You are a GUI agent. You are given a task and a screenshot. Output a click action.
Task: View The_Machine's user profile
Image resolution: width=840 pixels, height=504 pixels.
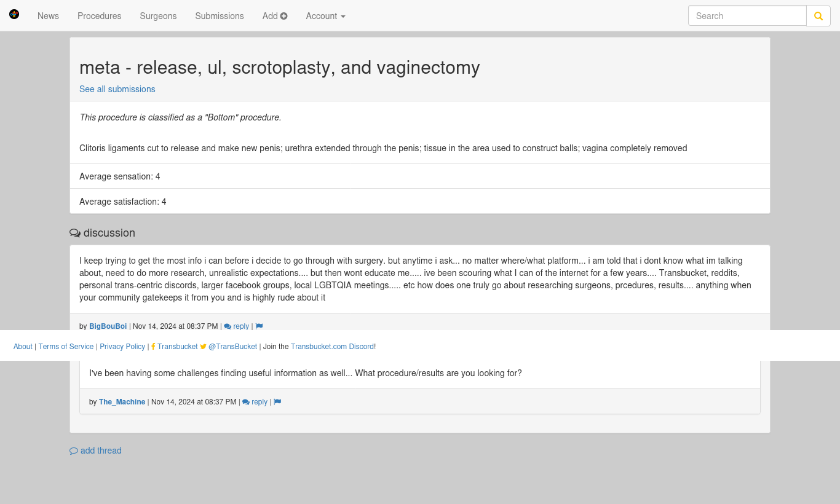click(x=122, y=402)
